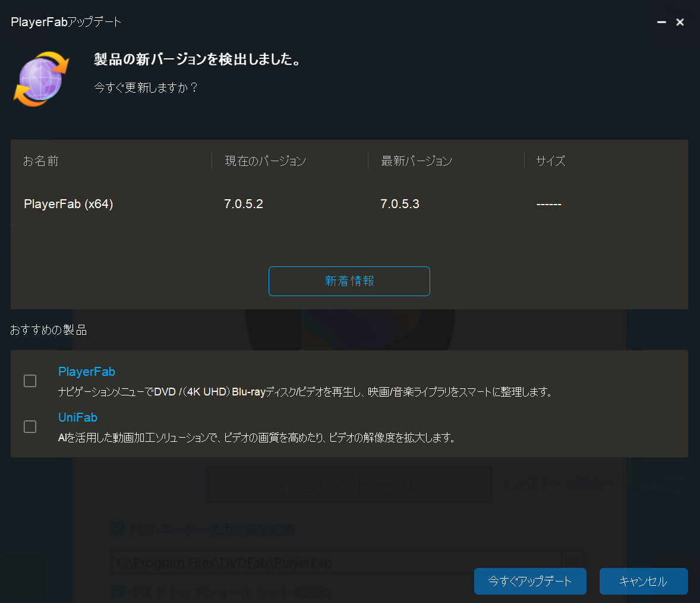
Task: Close the PlayerFab update dialog
Action: pos(680,22)
